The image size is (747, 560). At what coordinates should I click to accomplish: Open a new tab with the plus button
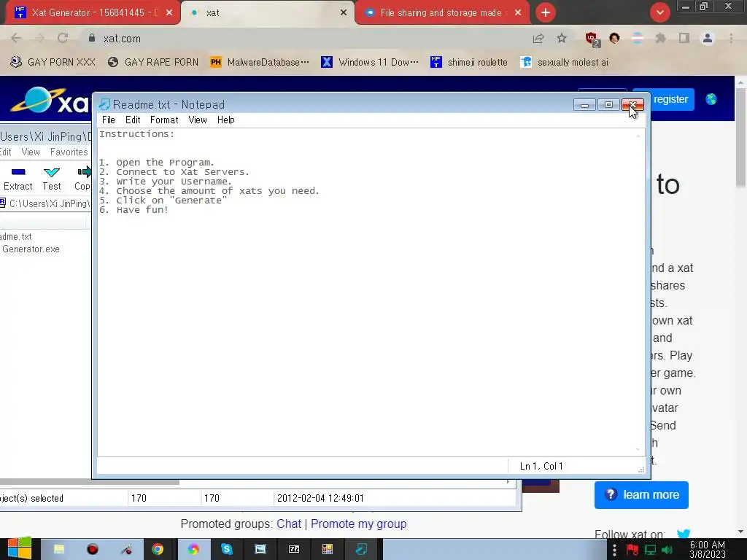(x=546, y=12)
